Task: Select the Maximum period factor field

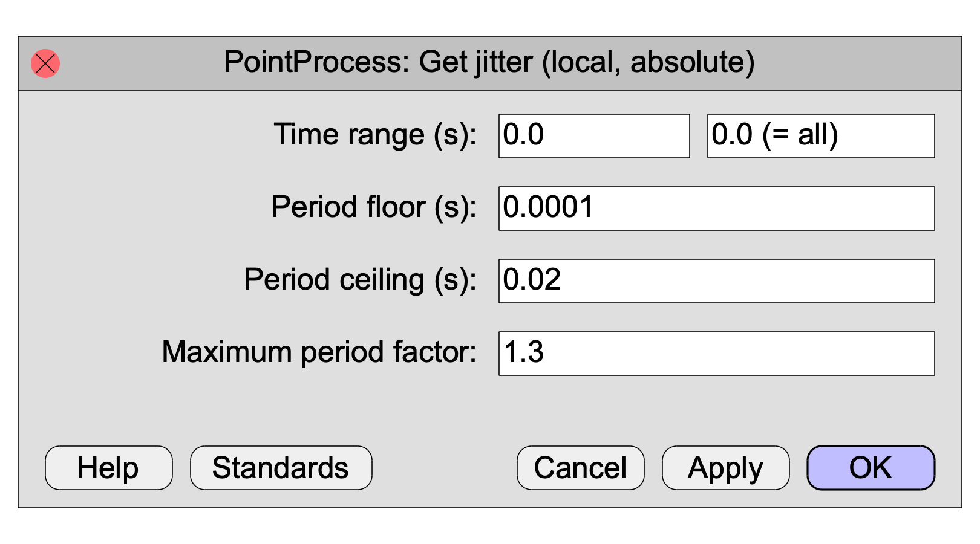Action: pos(717,354)
